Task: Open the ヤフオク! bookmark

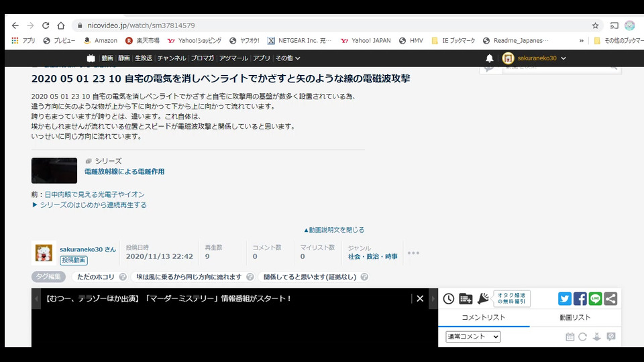Action: tap(244, 41)
